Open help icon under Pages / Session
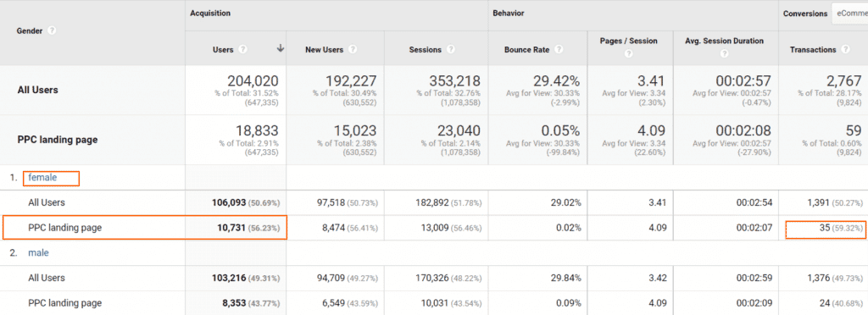Screen dimensions: 868x315 tap(628, 54)
